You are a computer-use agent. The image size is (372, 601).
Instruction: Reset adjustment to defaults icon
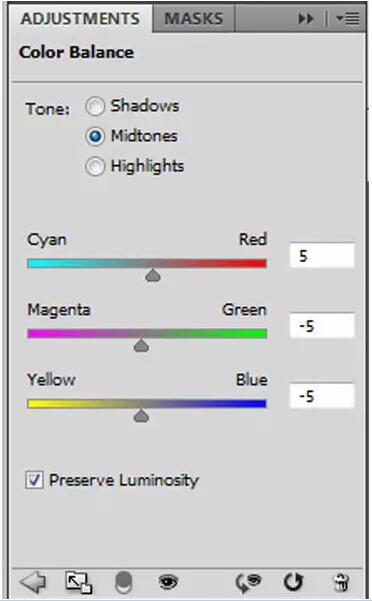pos(293,583)
